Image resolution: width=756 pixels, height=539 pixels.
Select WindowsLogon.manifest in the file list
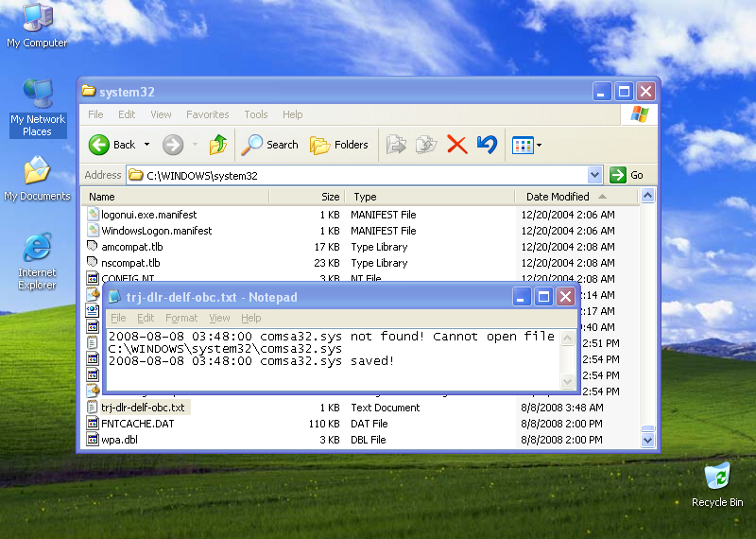point(156,231)
